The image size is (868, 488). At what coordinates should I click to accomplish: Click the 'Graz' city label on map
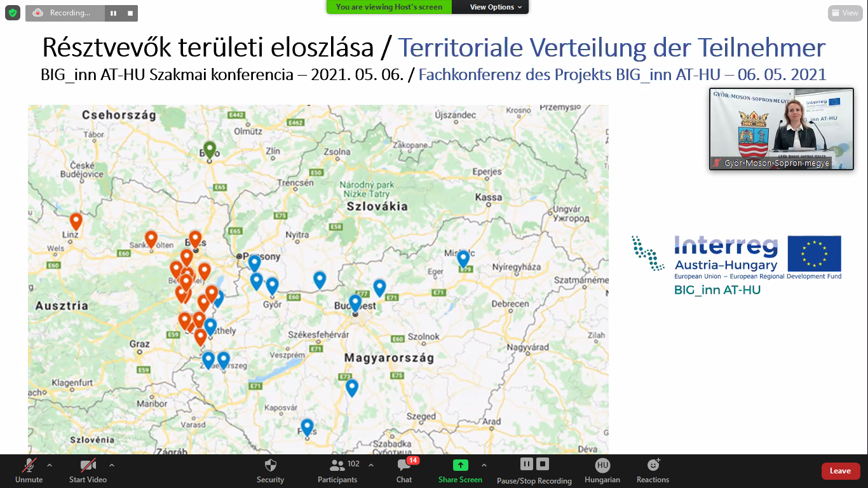point(139,344)
